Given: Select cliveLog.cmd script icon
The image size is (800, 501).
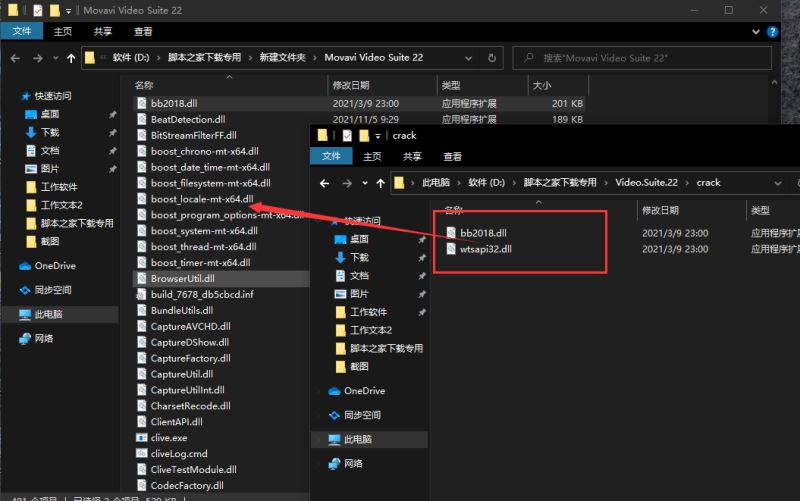Looking at the screenshot, I should (142, 454).
